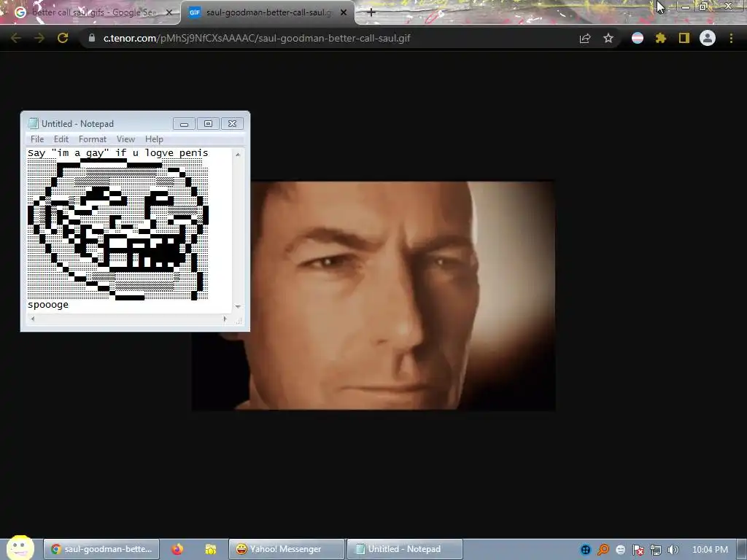This screenshot has width=747, height=560.
Task: Minimize the Notepad window
Action: pos(185,124)
